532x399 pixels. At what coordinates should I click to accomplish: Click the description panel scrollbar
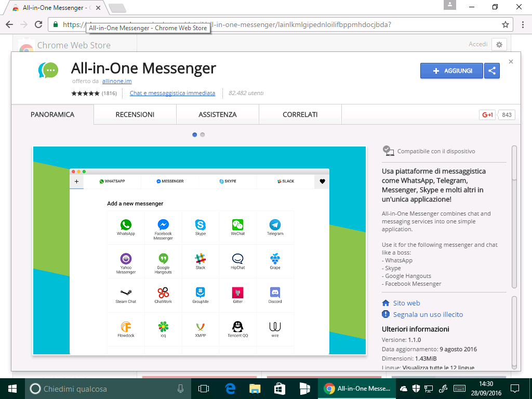point(514,217)
